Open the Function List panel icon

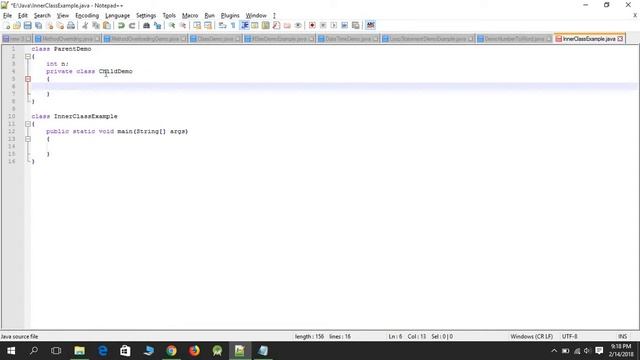[276, 25]
